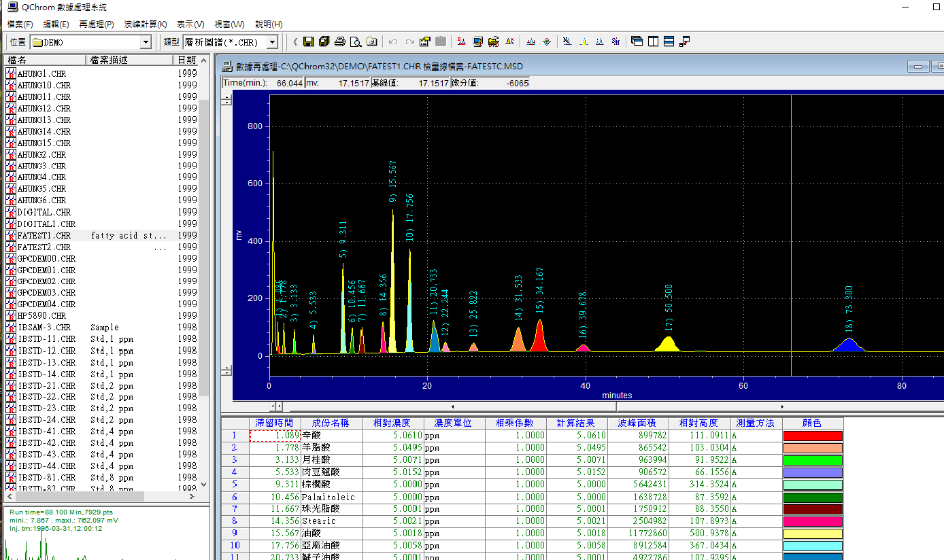Click the down arrow of the file list scrollbar
This screenshot has width=944, height=560.
[x=203, y=485]
